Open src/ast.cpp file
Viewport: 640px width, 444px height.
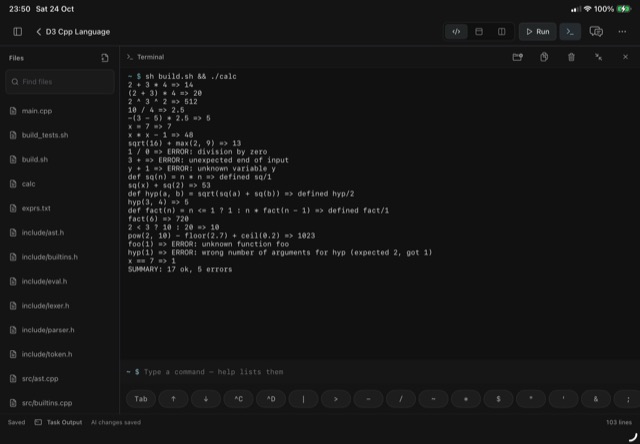click(x=60, y=379)
